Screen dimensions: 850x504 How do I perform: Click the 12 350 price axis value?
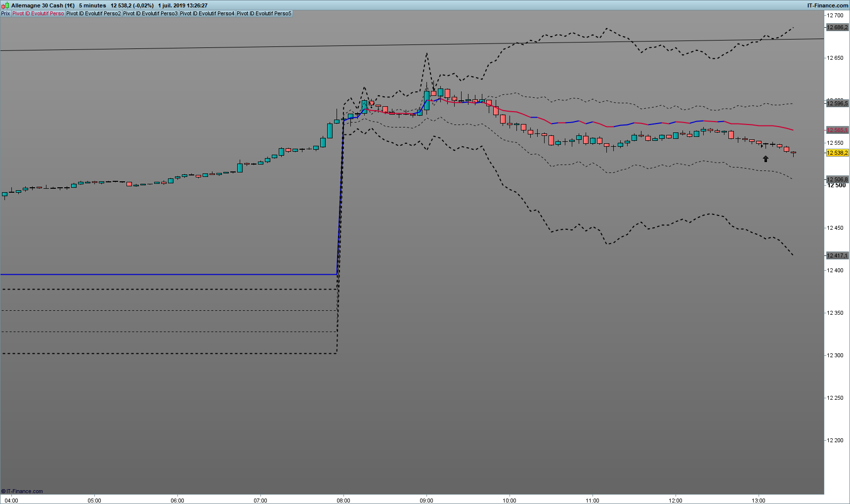coord(835,313)
